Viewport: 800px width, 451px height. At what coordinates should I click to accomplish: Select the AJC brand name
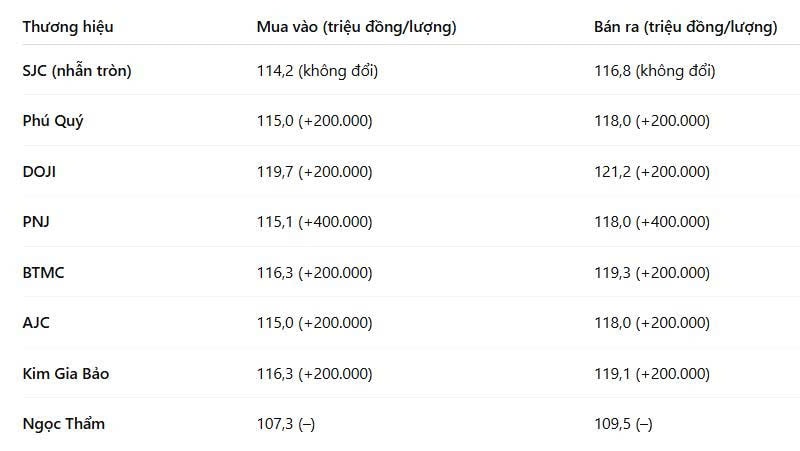coord(36,322)
